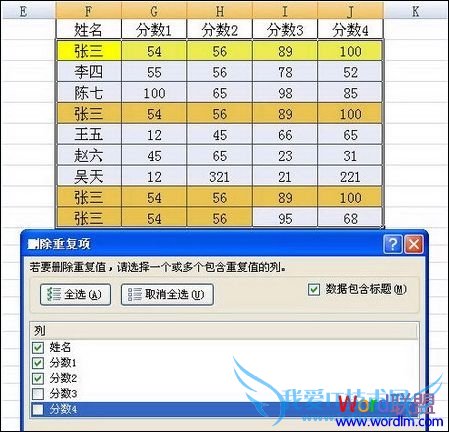Click the 列 list column header
449x432 pixels.
click(224, 331)
